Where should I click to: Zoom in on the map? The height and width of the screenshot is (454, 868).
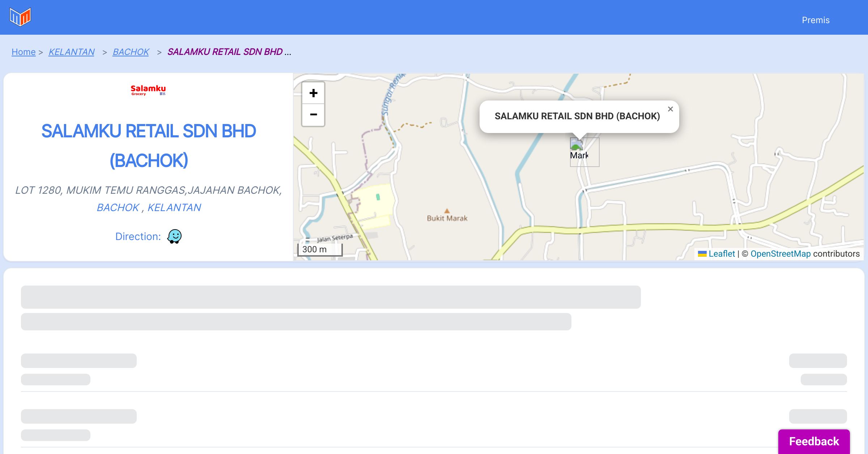(313, 93)
